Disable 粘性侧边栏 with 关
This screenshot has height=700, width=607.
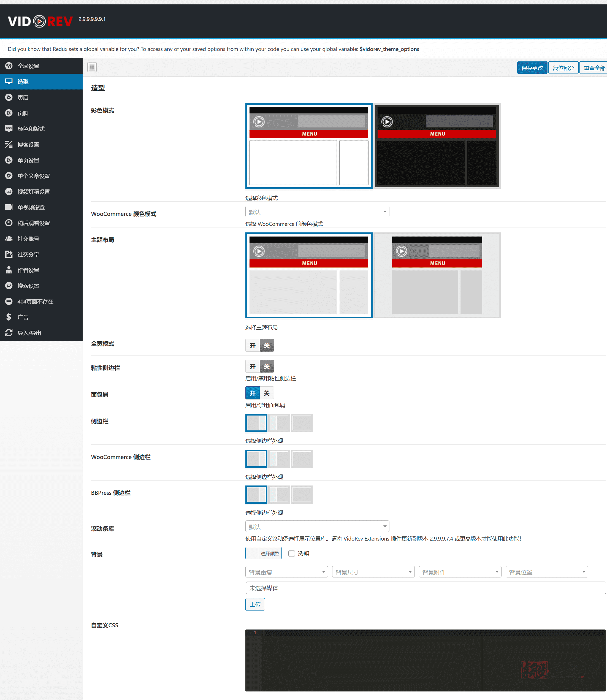[x=267, y=367]
